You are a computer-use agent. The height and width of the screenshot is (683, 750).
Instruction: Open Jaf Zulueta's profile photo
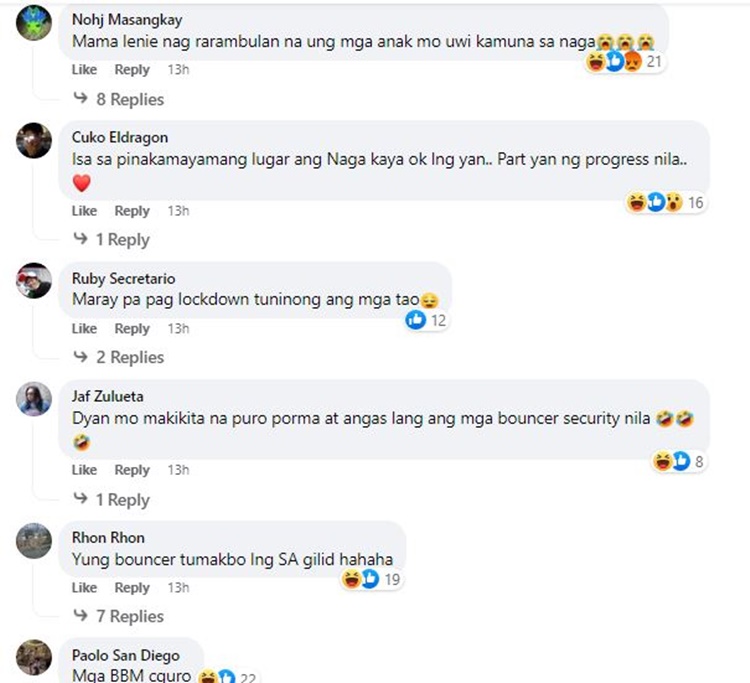[34, 399]
